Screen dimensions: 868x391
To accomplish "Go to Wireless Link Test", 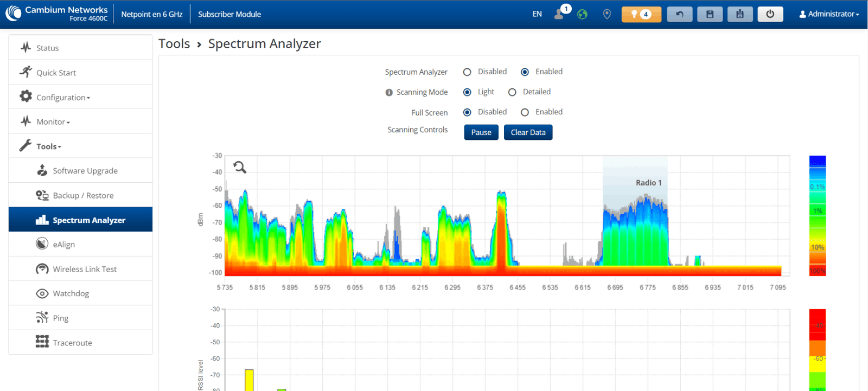I will tap(85, 269).
